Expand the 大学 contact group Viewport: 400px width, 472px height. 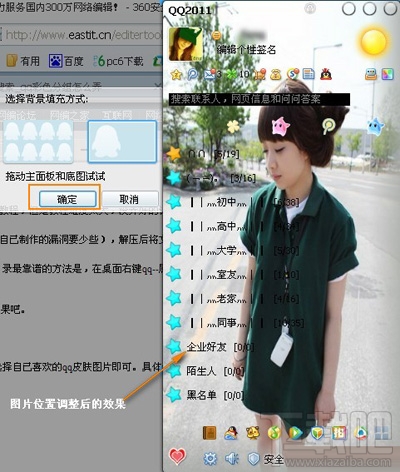[x=236, y=250]
